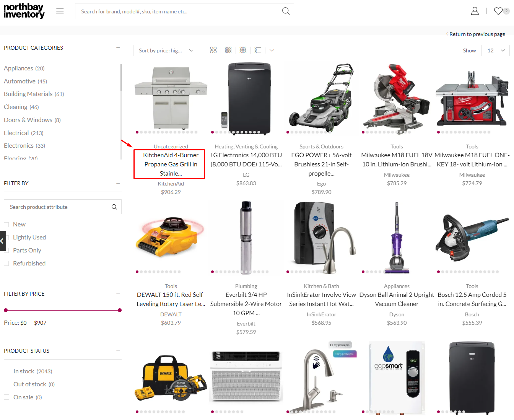Collapse the Product Categories section
This screenshot has height=420, width=514.
tap(118, 48)
